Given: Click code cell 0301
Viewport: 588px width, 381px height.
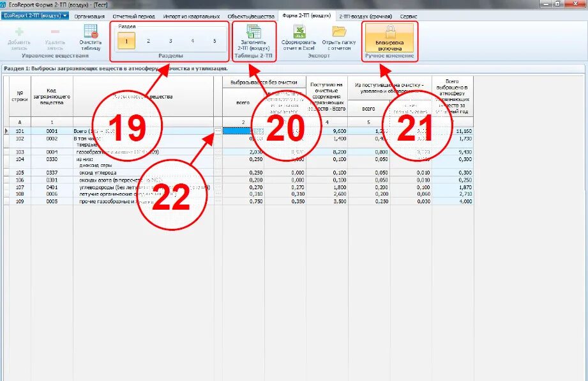Looking at the screenshot, I should tap(52, 180).
